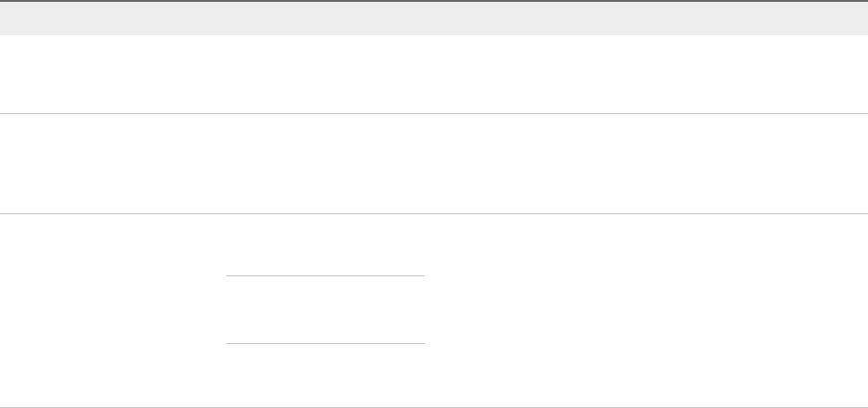
Task: Click the cell above the upper short divider
Action: [325, 245]
